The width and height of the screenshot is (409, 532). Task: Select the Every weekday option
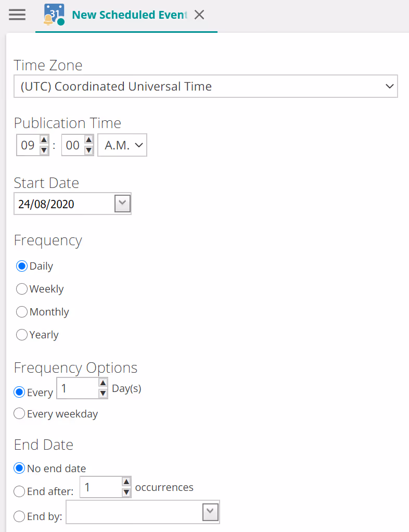19,414
